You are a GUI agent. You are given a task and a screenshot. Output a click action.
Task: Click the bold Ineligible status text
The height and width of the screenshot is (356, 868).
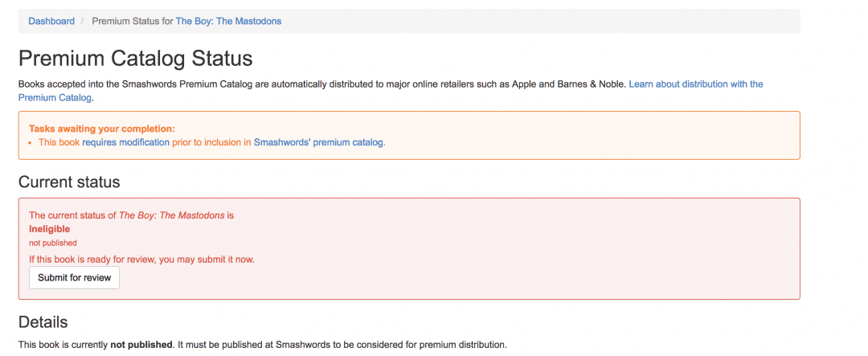point(49,229)
